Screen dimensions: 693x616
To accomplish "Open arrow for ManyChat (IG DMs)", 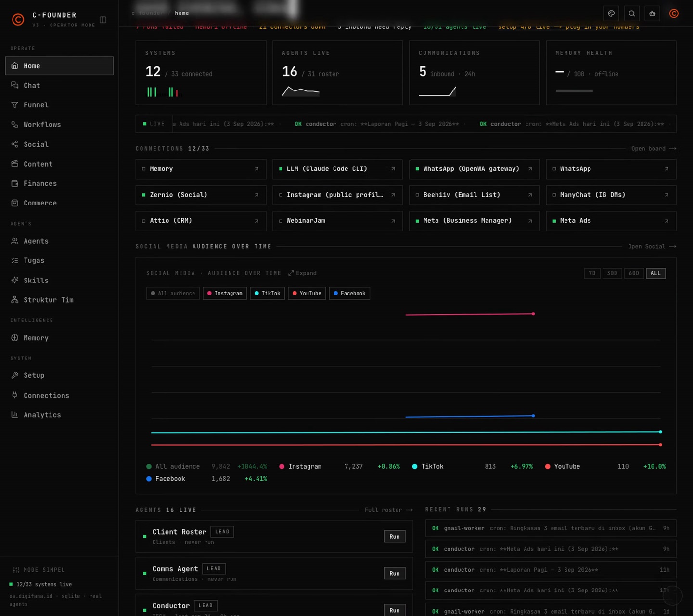I will click(667, 195).
